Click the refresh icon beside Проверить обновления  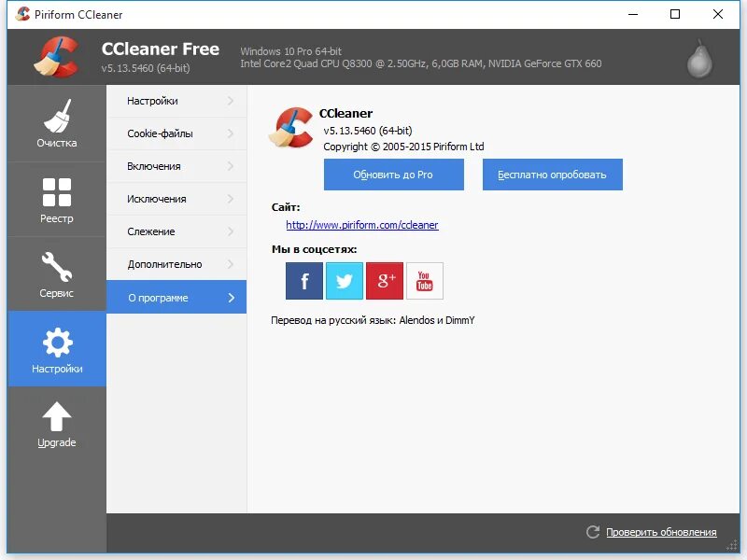click(x=593, y=532)
